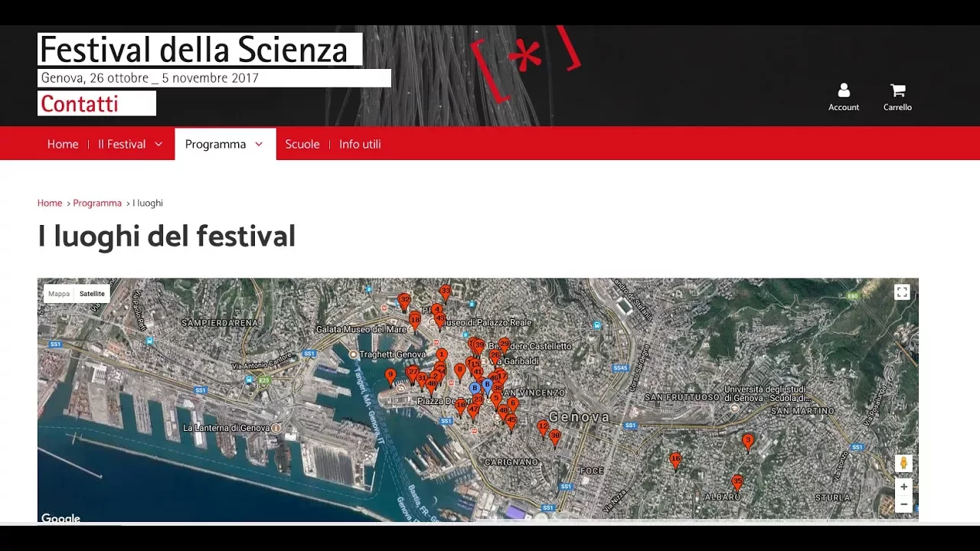Select map marker number 27
980x551 pixels.
[x=413, y=373]
